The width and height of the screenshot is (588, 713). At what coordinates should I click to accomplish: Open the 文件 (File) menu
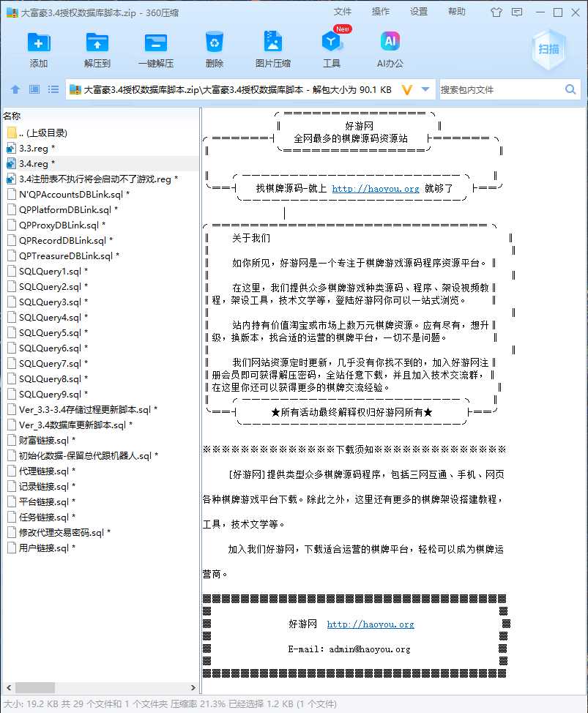tap(343, 12)
